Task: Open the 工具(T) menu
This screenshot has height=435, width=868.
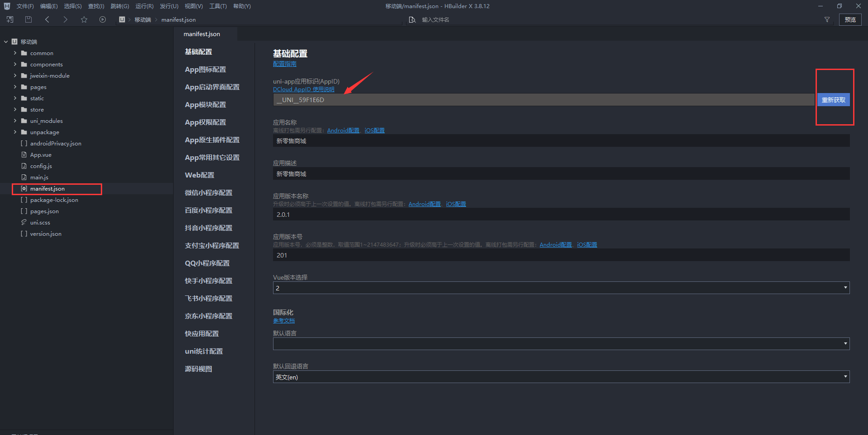Action: (218, 6)
